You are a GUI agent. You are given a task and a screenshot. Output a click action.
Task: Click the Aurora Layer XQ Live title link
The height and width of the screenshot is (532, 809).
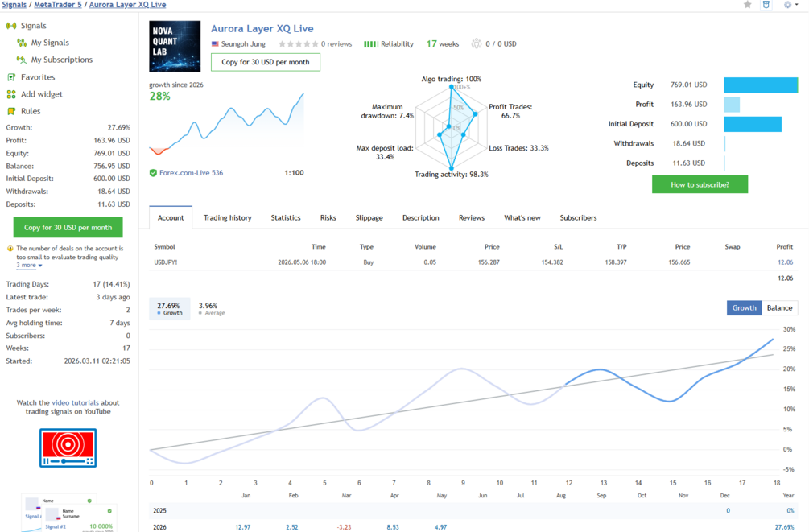click(262, 29)
